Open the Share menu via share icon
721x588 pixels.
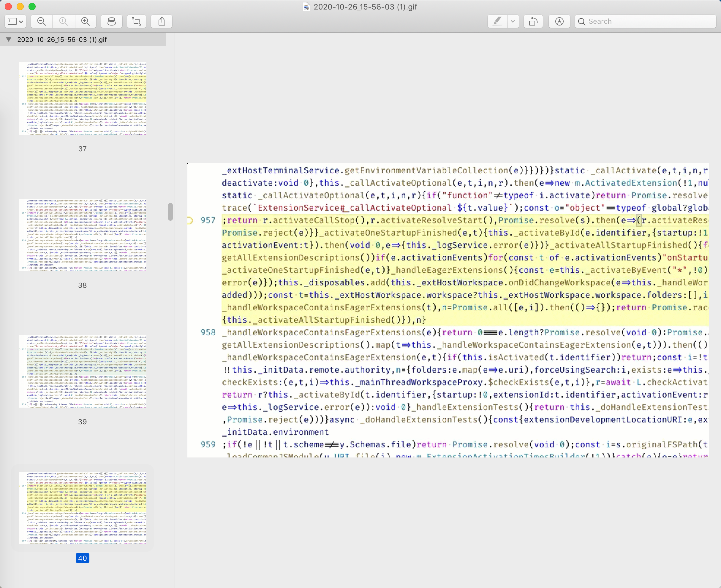click(161, 21)
